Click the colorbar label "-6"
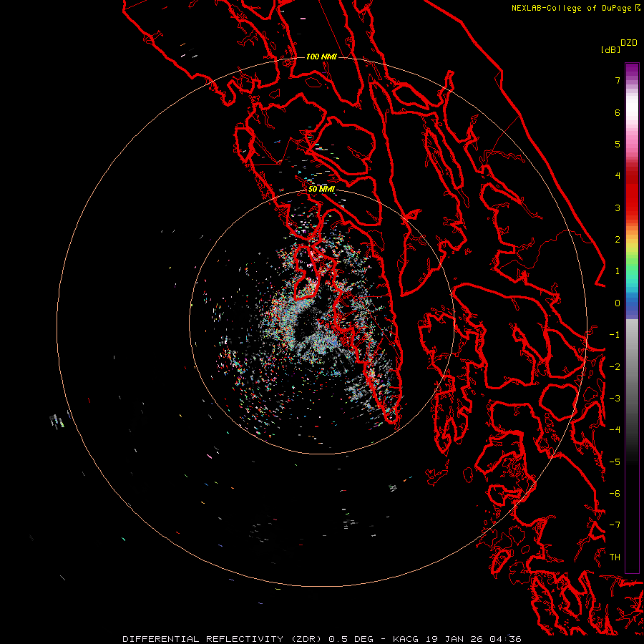The width and height of the screenshot is (644, 644). click(x=615, y=494)
